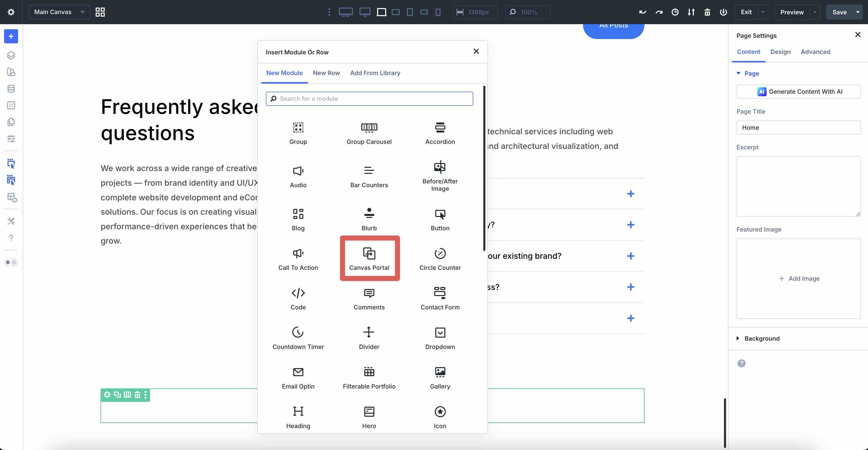Click Add Image under Featured Image
Image resolution: width=868 pixels, height=450 pixels.
pyautogui.click(x=799, y=278)
